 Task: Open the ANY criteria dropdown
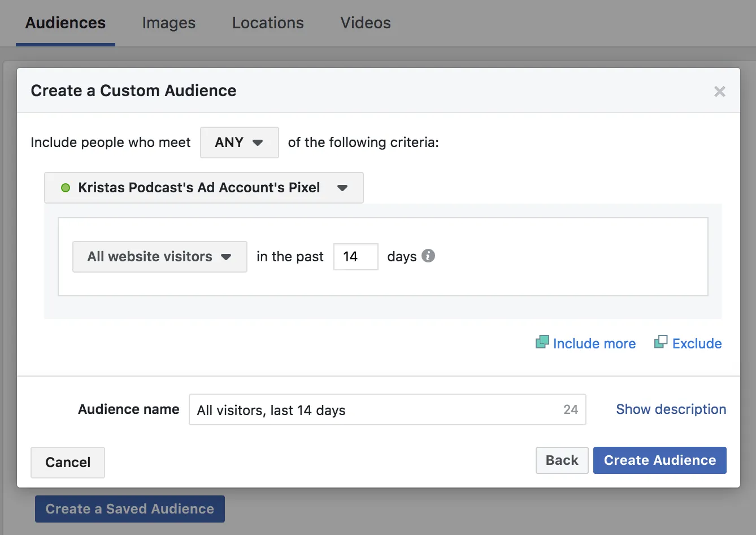click(x=240, y=143)
